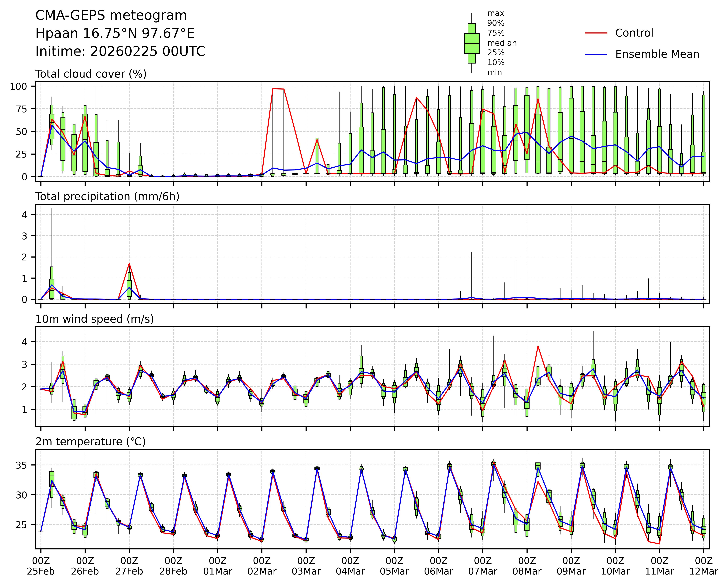Click the '00Z 01Mar' x-axis label
This screenshot has height=586, width=728.
217,566
